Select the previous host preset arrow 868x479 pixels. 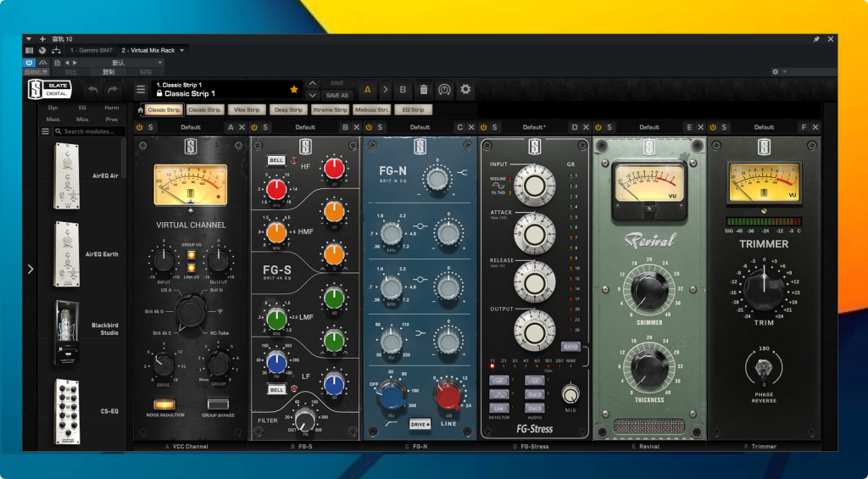(67, 63)
